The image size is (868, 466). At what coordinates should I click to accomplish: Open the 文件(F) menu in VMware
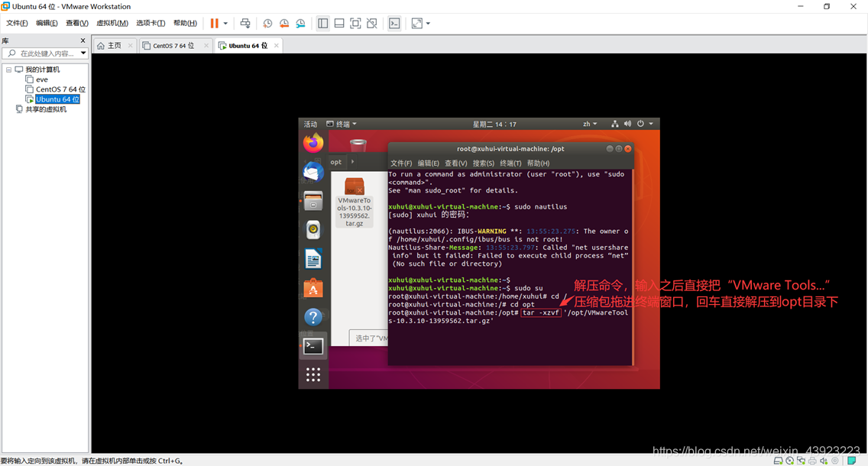tap(17, 23)
